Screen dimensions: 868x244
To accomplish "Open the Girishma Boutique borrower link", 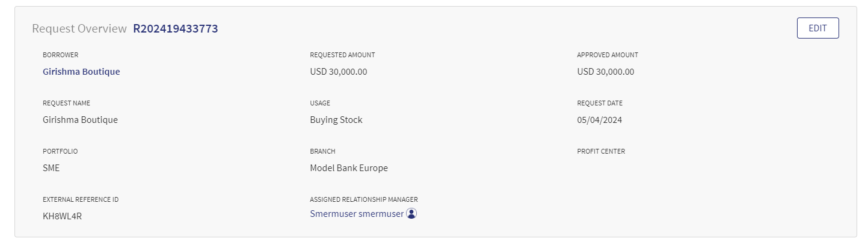I will click(81, 72).
